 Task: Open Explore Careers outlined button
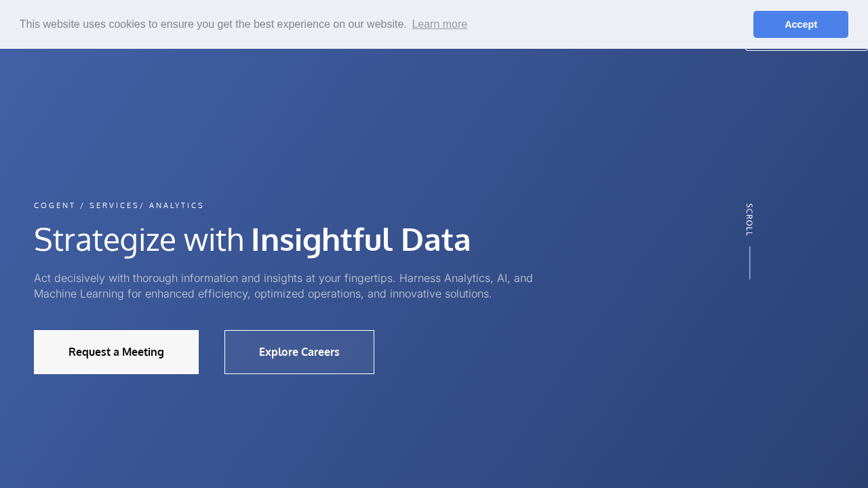(299, 352)
